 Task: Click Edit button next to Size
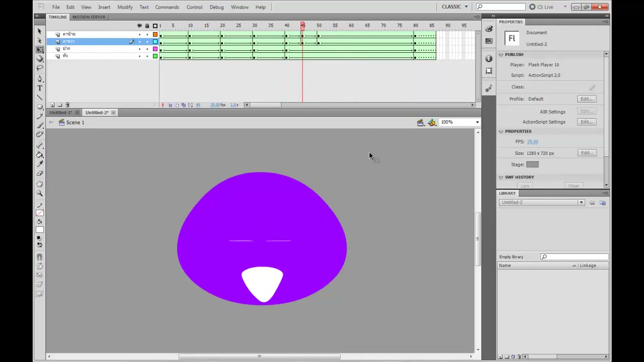point(587,153)
